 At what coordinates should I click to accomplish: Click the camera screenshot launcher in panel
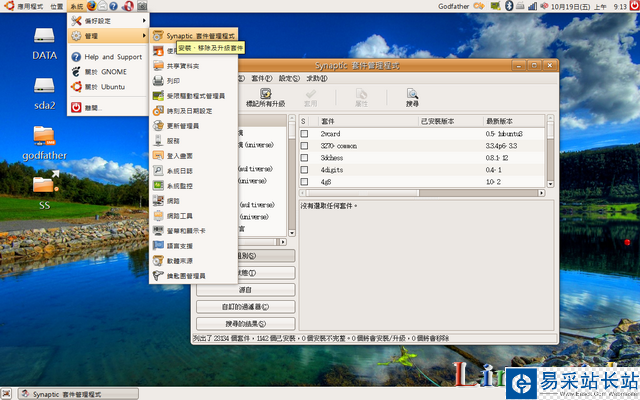(x=142, y=6)
